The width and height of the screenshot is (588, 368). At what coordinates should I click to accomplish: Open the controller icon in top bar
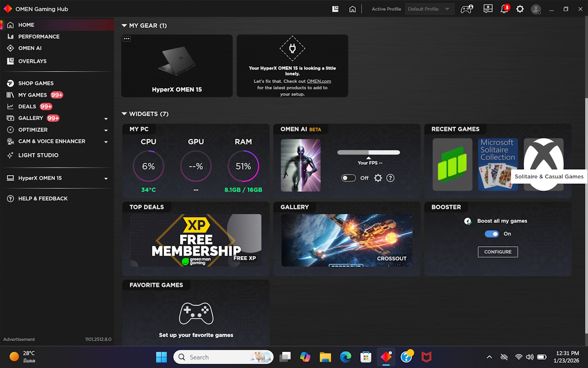(466, 9)
